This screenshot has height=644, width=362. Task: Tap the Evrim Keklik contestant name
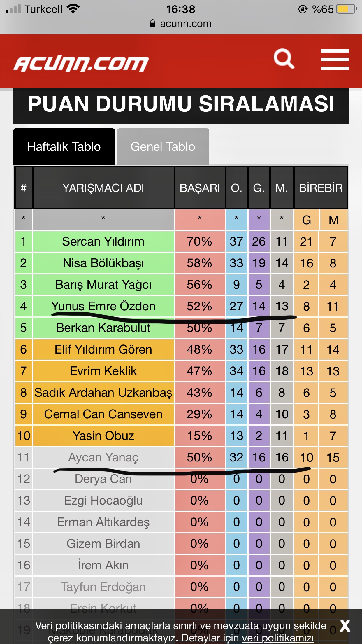tap(103, 371)
